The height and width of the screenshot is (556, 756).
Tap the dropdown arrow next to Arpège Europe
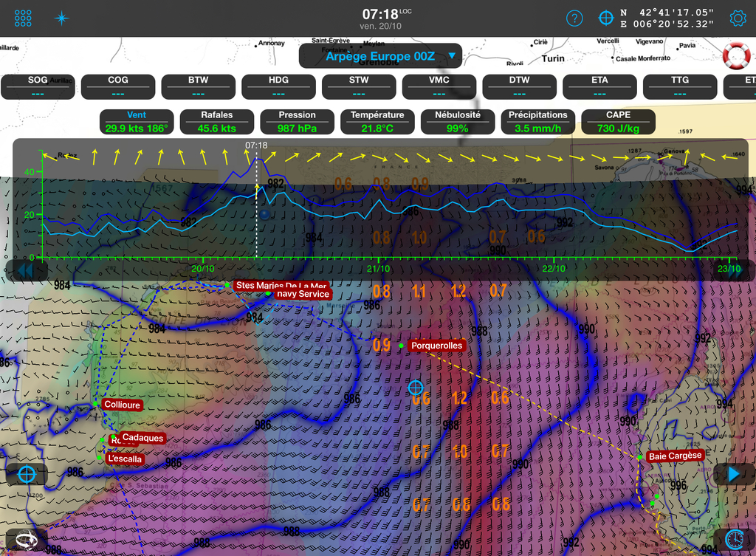click(x=452, y=56)
